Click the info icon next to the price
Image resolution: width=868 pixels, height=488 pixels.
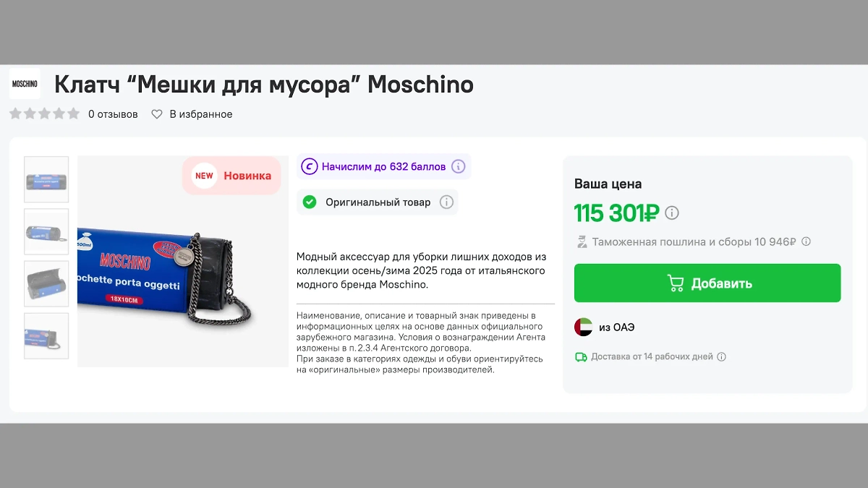(x=671, y=213)
